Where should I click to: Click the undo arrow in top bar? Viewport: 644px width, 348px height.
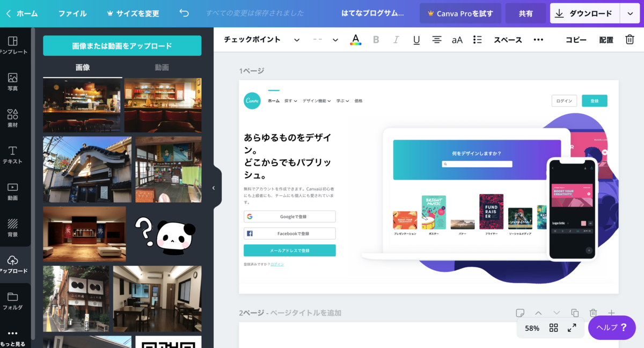pos(184,13)
